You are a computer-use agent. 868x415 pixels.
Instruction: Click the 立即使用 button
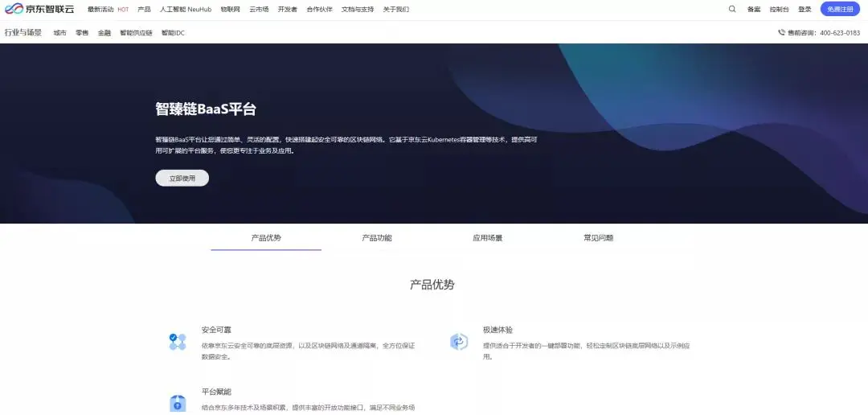tap(182, 179)
